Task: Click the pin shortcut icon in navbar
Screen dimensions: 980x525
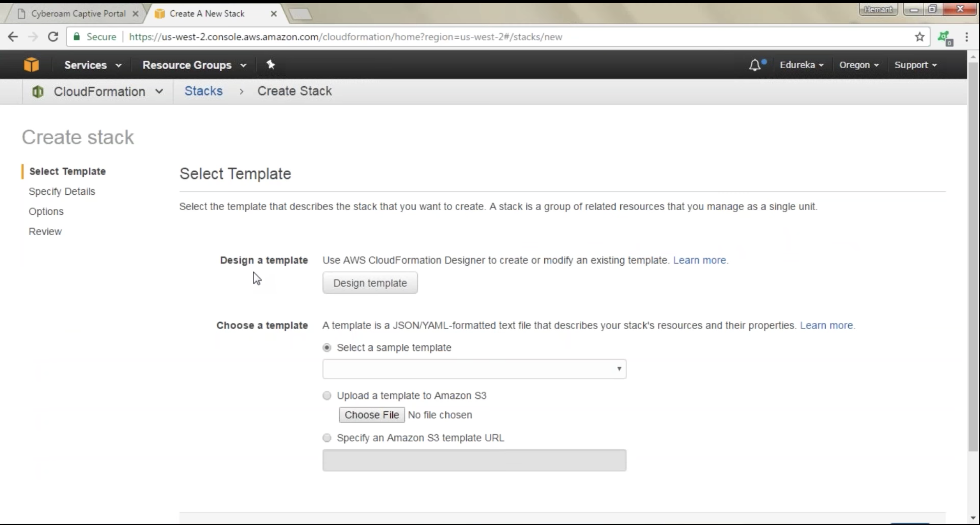Action: tap(271, 65)
